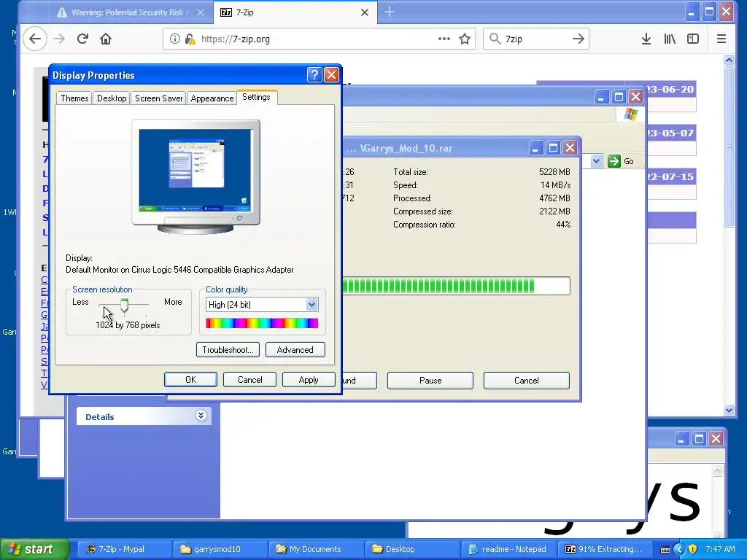Click the 7zip search box
Image resolution: width=747 pixels, height=560 pixels.
click(536, 39)
